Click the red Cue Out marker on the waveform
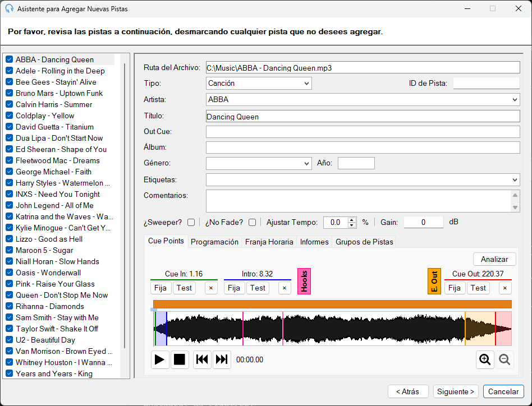Viewport: 532px width, 406px height. tap(496, 329)
